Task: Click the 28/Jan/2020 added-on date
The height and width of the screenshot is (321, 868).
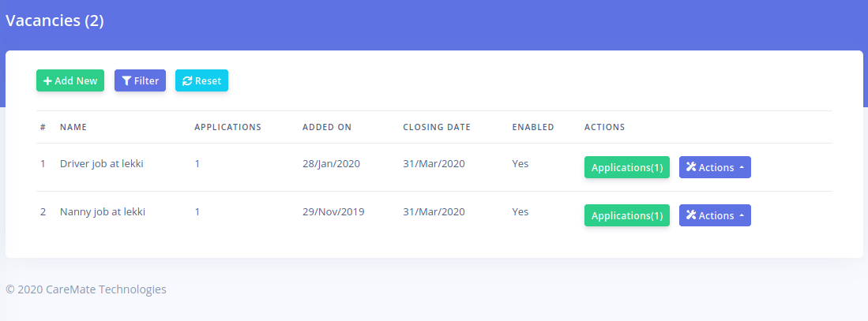Action: point(331,164)
